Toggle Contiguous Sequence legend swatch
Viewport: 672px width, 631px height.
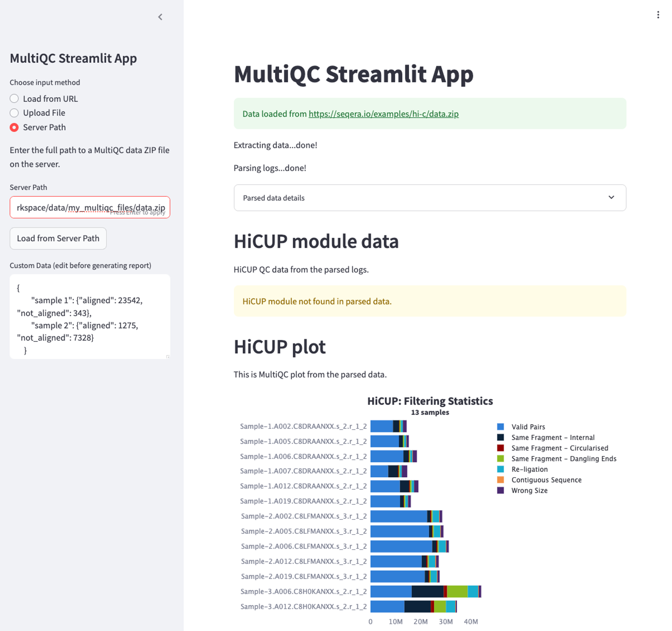501,480
